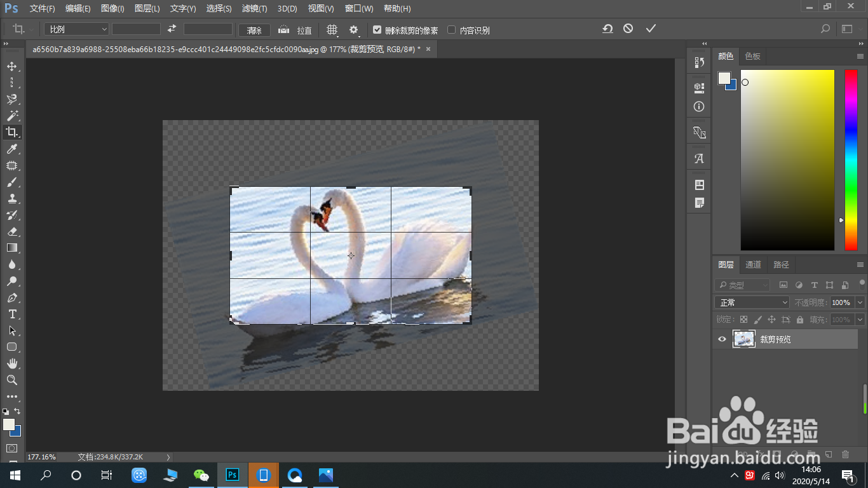
Task: Open the History panel icon
Action: [699, 62]
